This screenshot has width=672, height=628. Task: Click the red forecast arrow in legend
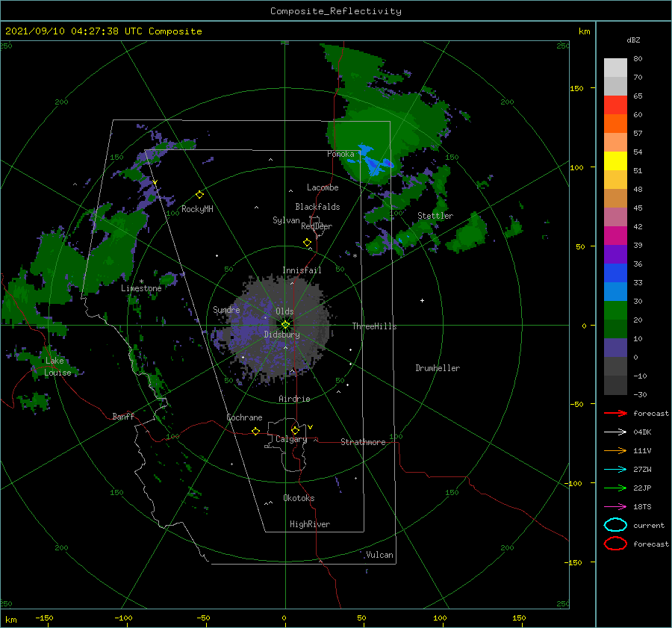click(x=615, y=413)
